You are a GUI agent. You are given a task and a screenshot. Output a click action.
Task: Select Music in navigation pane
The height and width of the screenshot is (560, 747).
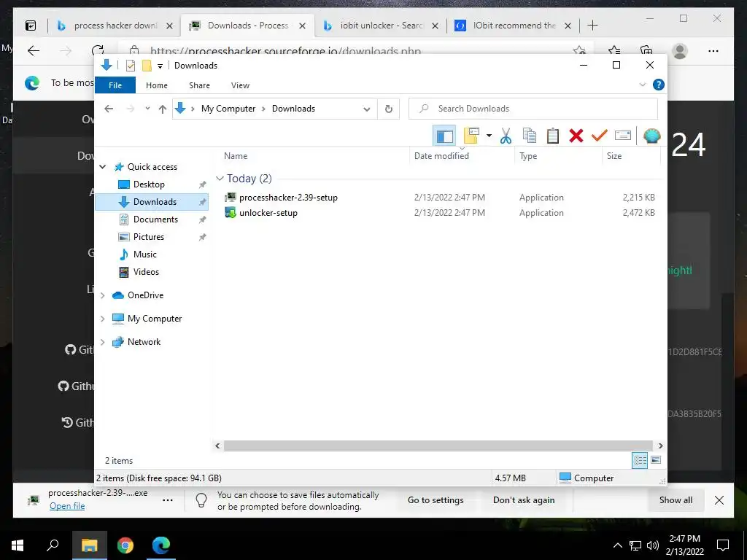[144, 254]
